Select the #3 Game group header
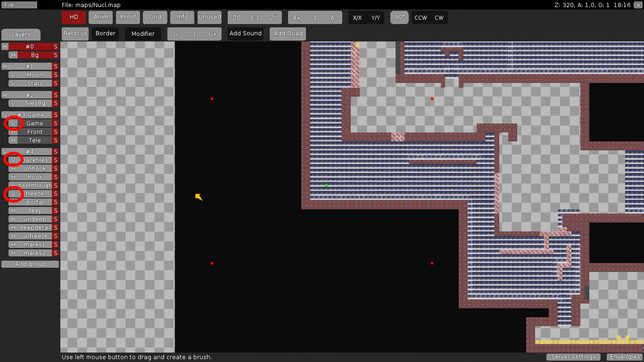This screenshot has height=362, width=644. coord(31,115)
